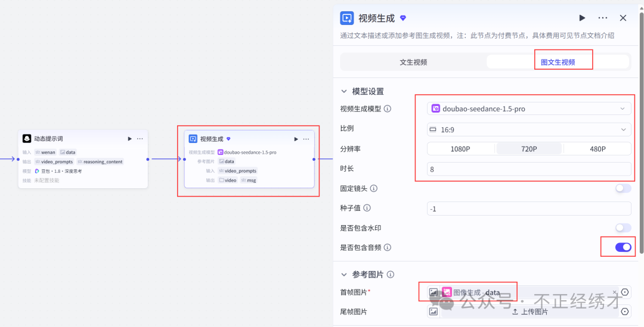
Task: Click the 动态提示词 node icon
Action: point(27,139)
